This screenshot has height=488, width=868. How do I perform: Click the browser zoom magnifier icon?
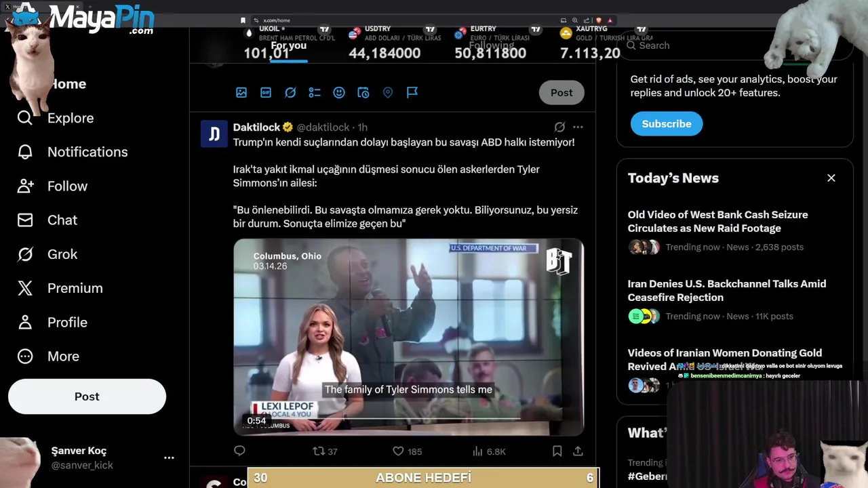574,20
